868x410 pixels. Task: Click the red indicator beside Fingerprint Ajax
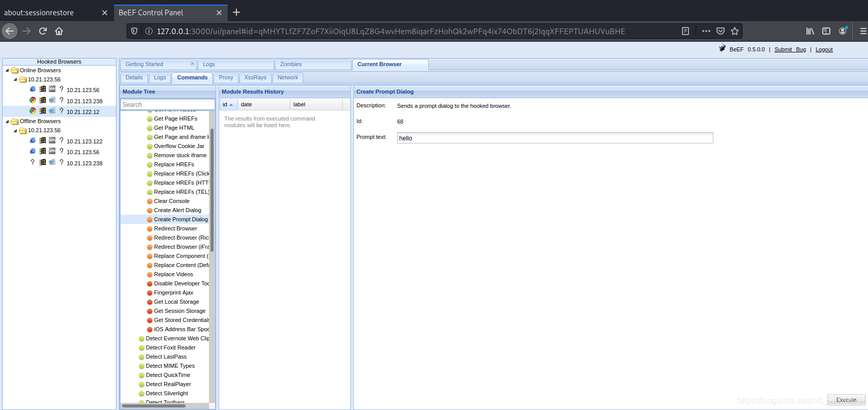(149, 293)
